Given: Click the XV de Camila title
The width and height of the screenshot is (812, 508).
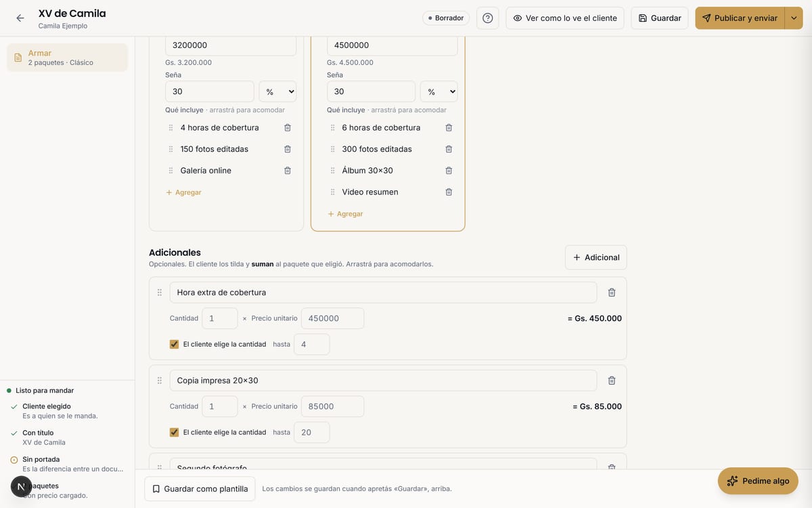Looking at the screenshot, I should pyautogui.click(x=72, y=14).
